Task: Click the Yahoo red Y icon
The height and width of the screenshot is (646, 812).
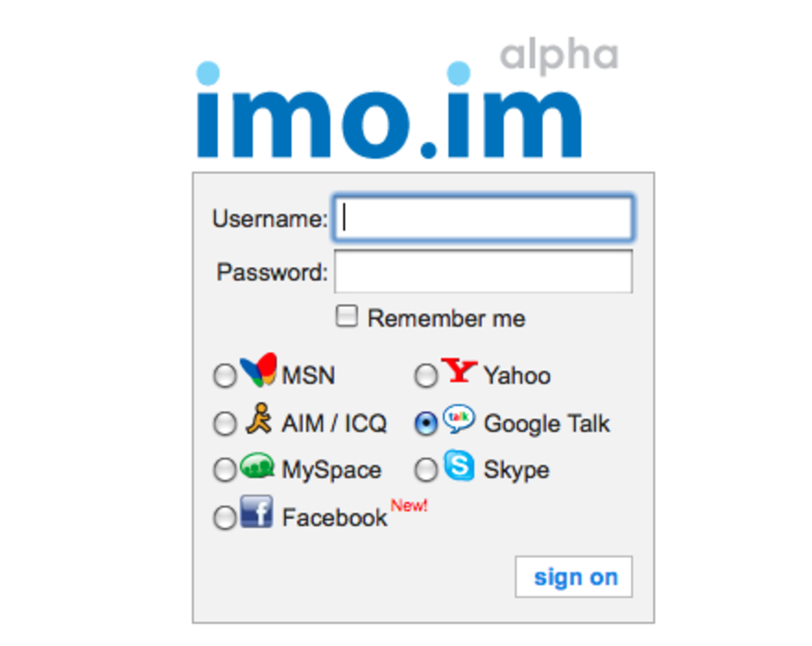Action: click(x=458, y=371)
